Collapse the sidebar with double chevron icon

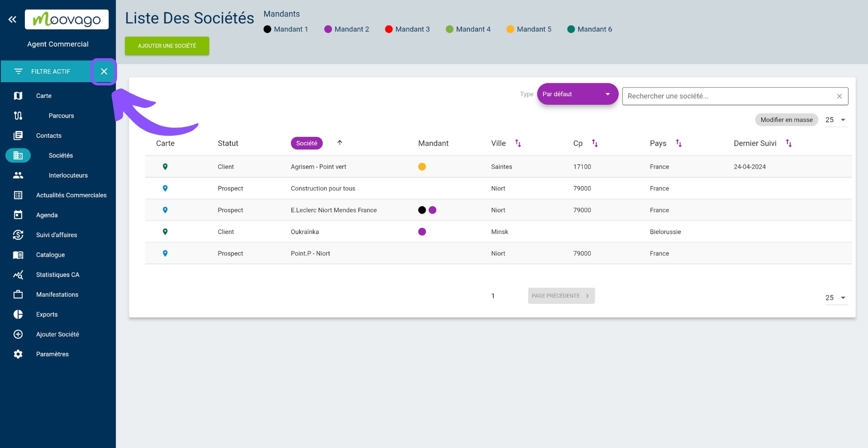(12, 19)
